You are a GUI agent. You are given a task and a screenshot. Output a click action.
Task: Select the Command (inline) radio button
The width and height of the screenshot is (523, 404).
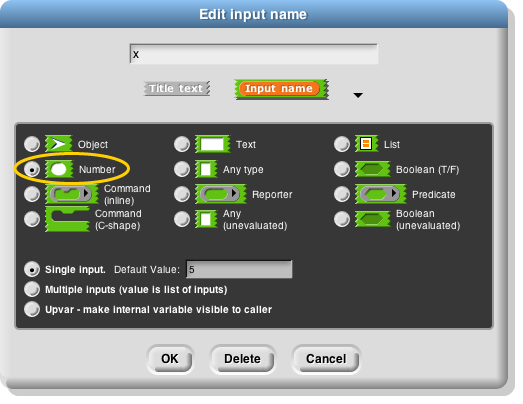32,194
